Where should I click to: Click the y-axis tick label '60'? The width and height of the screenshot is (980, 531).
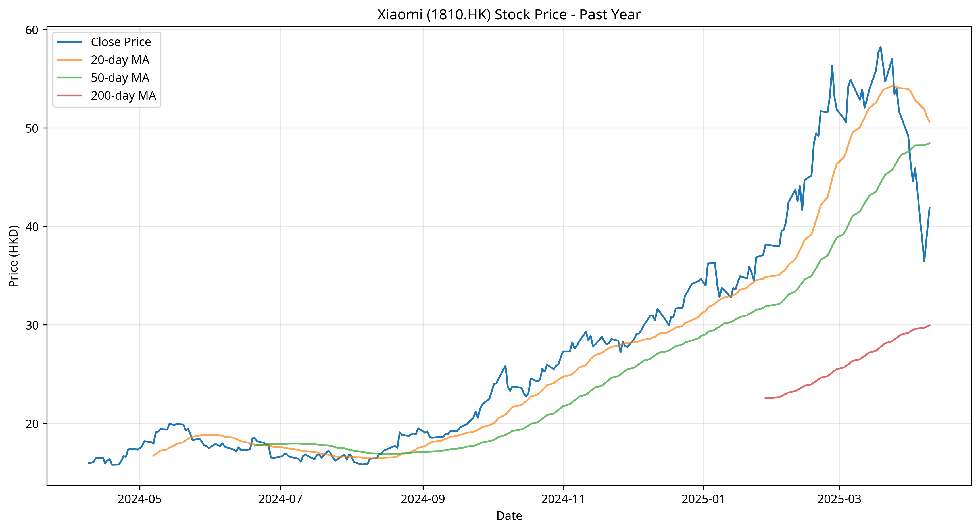tap(32, 30)
